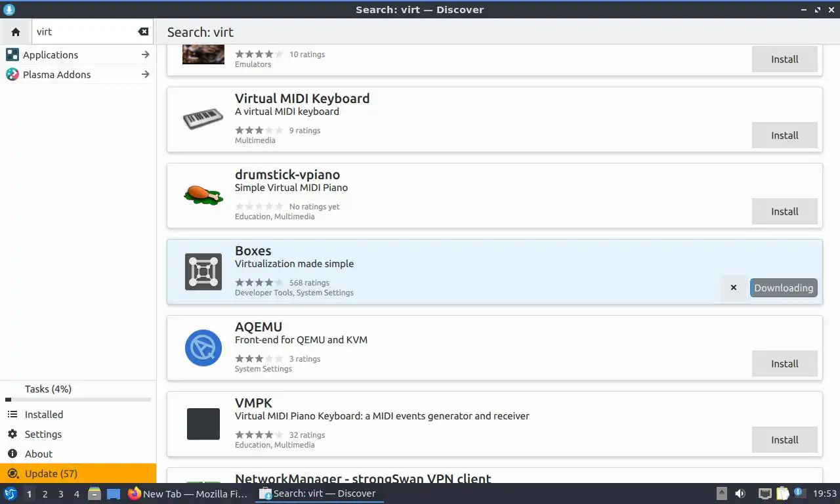The height and width of the screenshot is (504, 840).
Task: Open the Installed section
Action: click(x=78, y=415)
